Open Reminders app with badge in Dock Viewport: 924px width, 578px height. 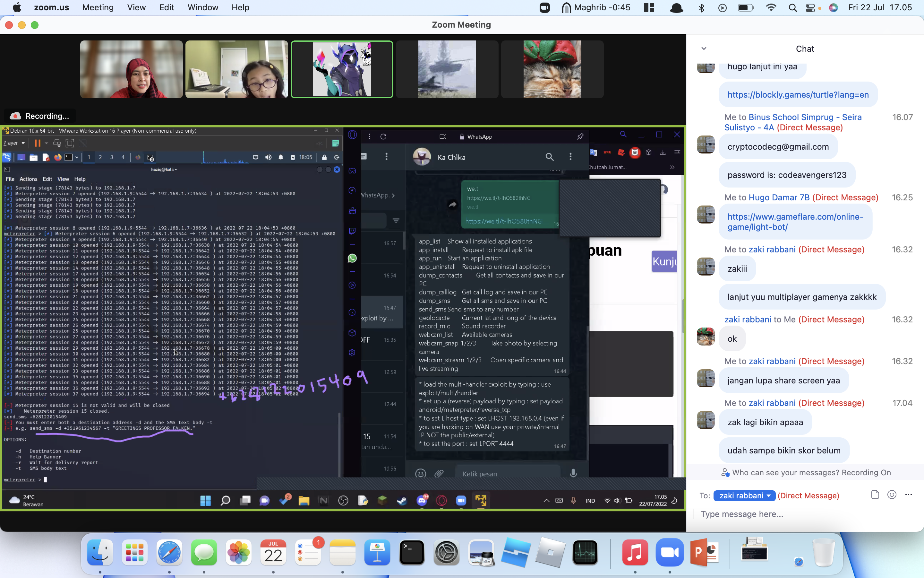308,552
